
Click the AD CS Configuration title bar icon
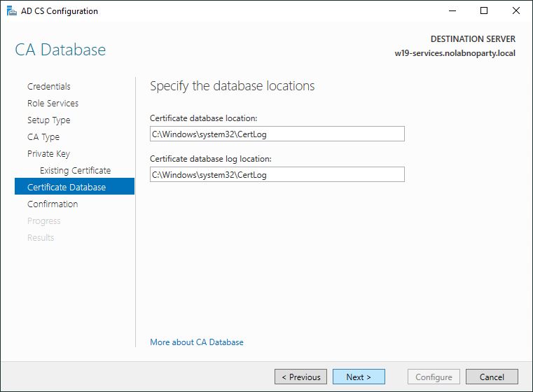12,11
